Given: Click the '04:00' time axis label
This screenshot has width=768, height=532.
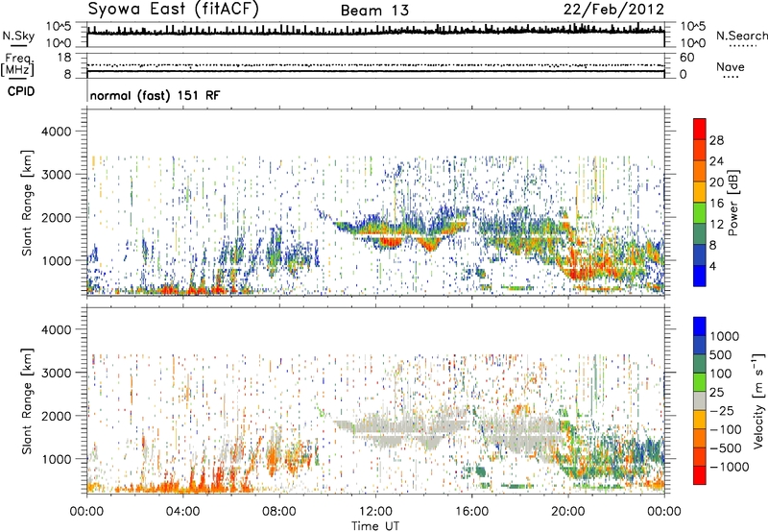Looking at the screenshot, I should [183, 512].
